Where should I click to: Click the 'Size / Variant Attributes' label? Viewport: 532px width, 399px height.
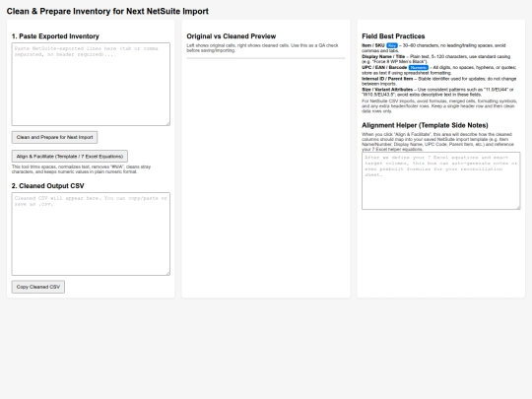[x=387, y=90]
